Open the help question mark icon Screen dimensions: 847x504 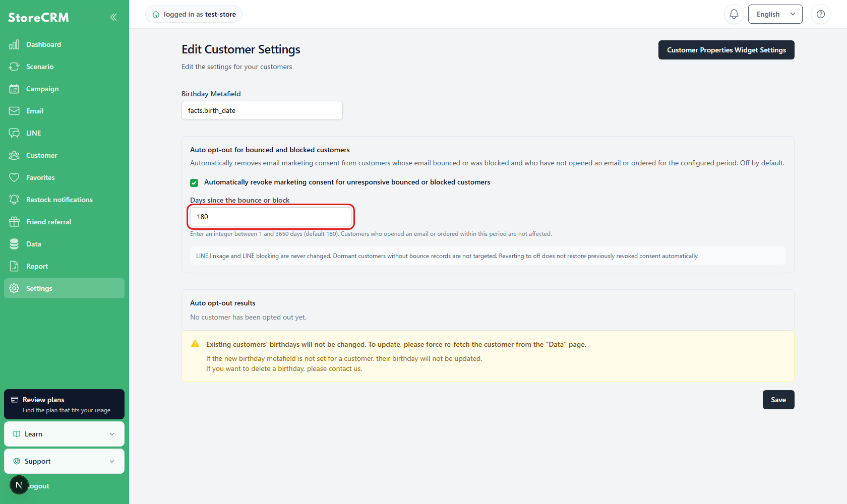click(x=821, y=14)
